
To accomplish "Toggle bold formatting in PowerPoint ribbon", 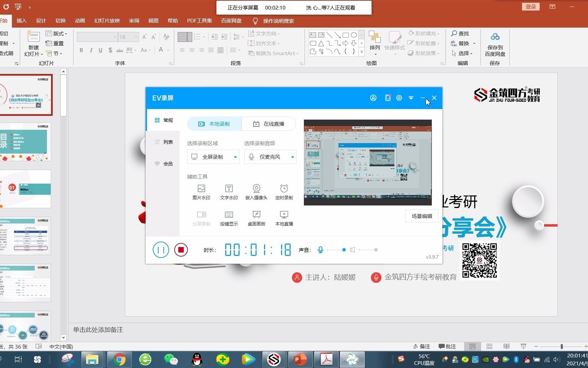I will (81, 50).
